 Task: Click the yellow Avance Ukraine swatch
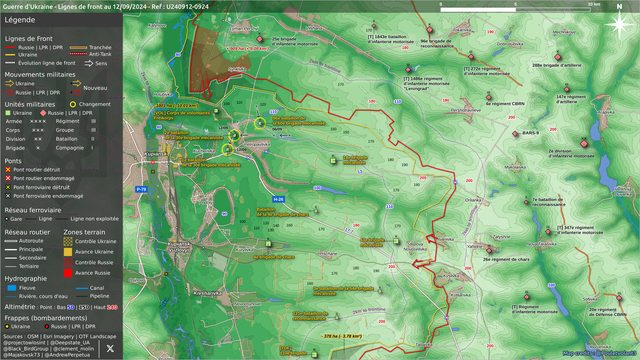[x=68, y=252]
